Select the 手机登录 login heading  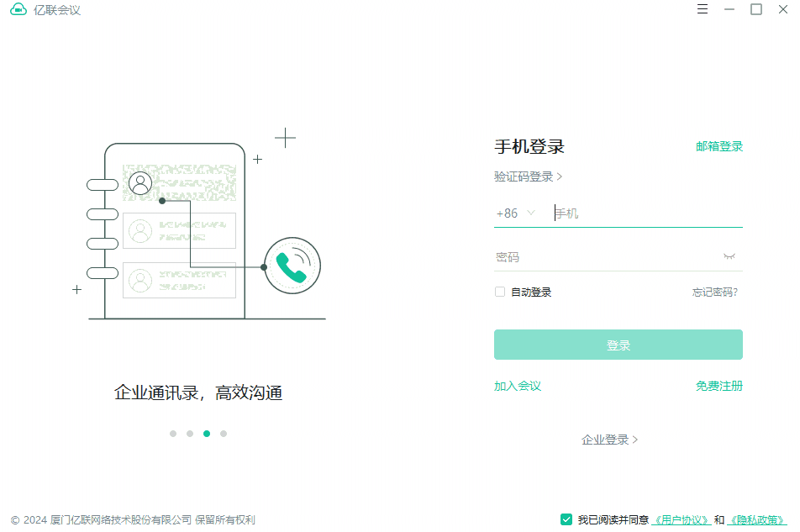point(529,146)
